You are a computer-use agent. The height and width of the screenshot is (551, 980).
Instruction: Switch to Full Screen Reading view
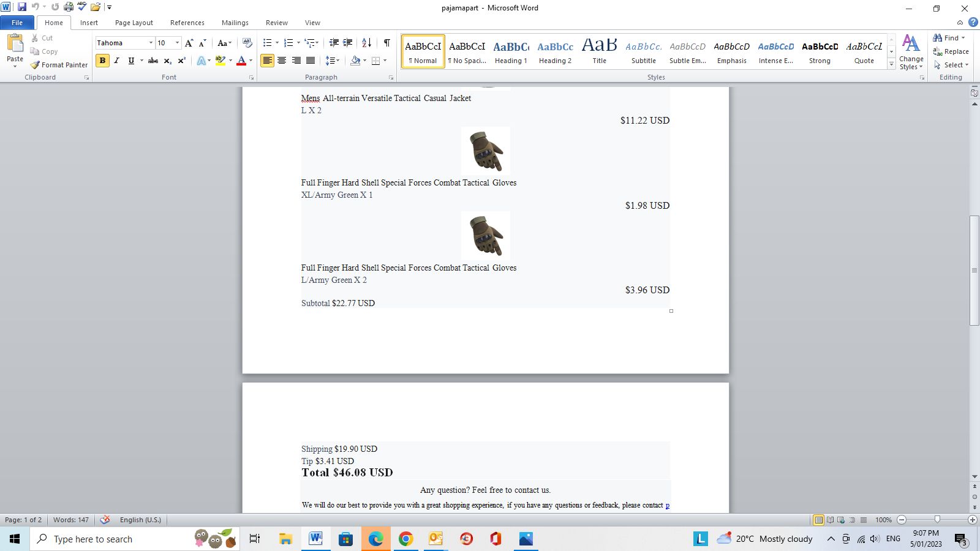830,520
